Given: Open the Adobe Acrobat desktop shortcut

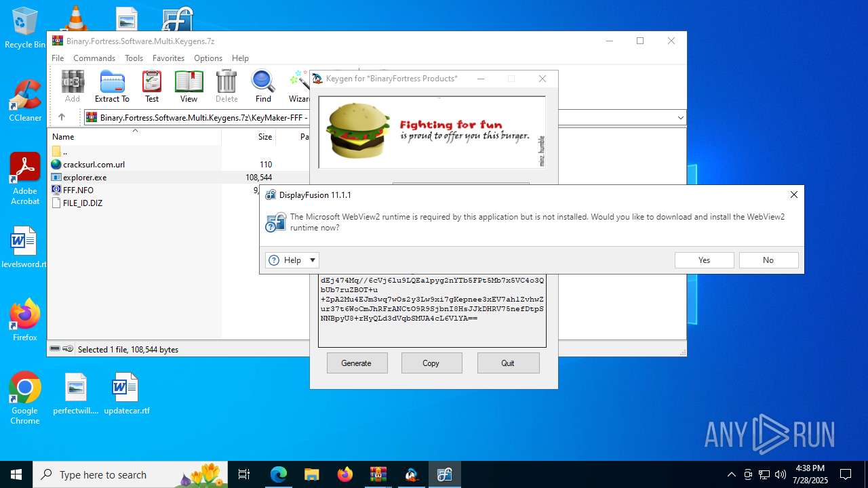Looking at the screenshot, I should pyautogui.click(x=25, y=178).
